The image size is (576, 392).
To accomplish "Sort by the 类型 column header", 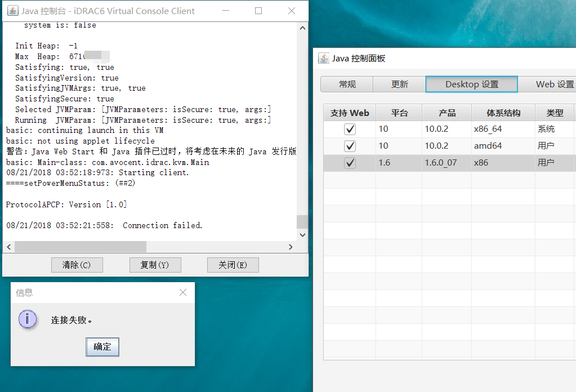I will 555,113.
